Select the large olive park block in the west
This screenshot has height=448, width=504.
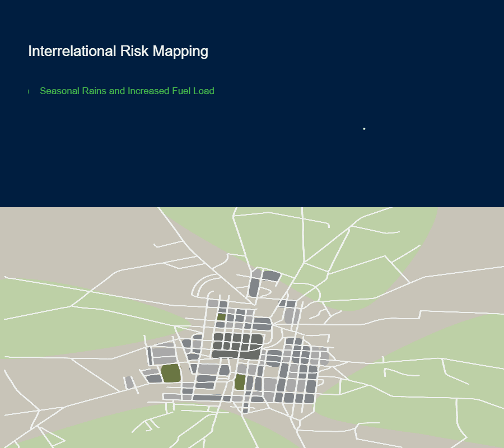click(x=171, y=373)
